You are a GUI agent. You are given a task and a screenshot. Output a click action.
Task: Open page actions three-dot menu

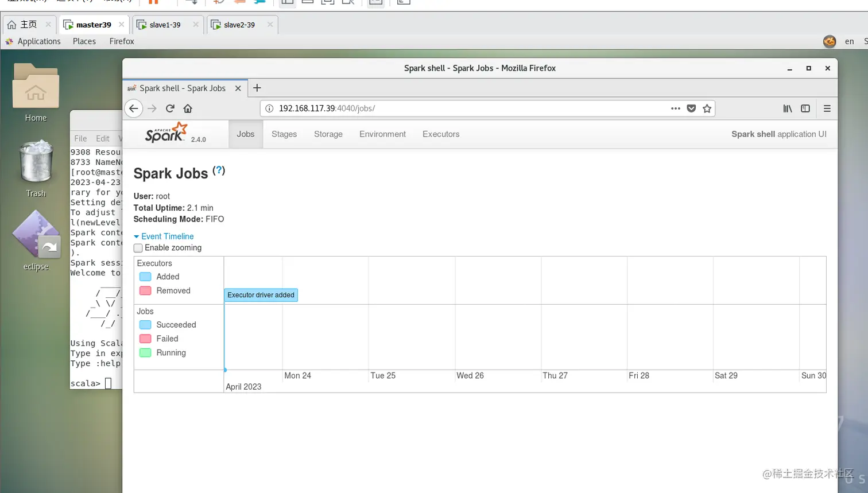click(676, 108)
